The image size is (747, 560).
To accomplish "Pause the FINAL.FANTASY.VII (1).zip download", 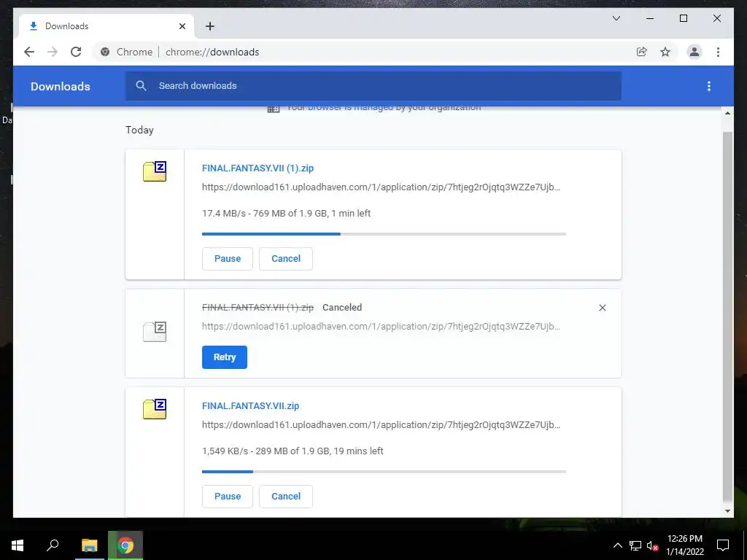I will pyautogui.click(x=228, y=259).
